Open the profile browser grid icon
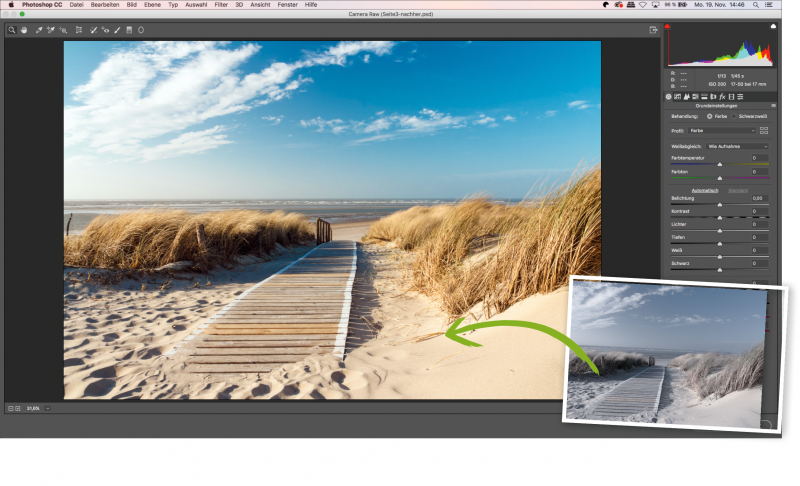Image resolution: width=800 pixels, height=486 pixels. point(764,131)
